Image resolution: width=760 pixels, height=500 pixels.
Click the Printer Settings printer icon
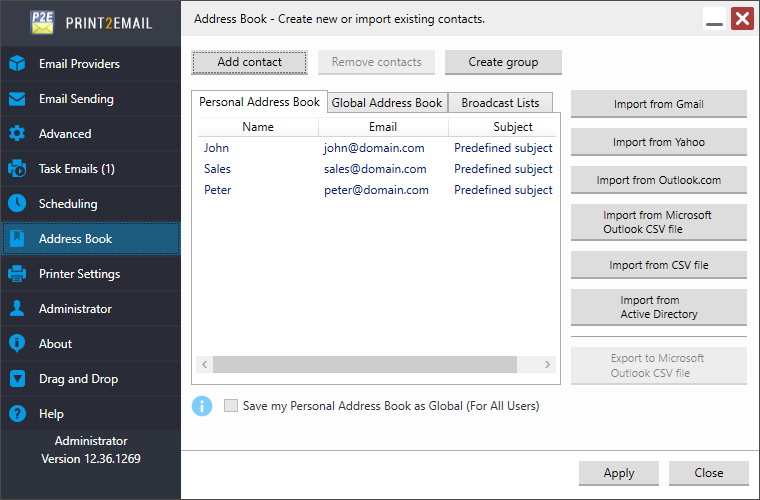click(x=17, y=274)
